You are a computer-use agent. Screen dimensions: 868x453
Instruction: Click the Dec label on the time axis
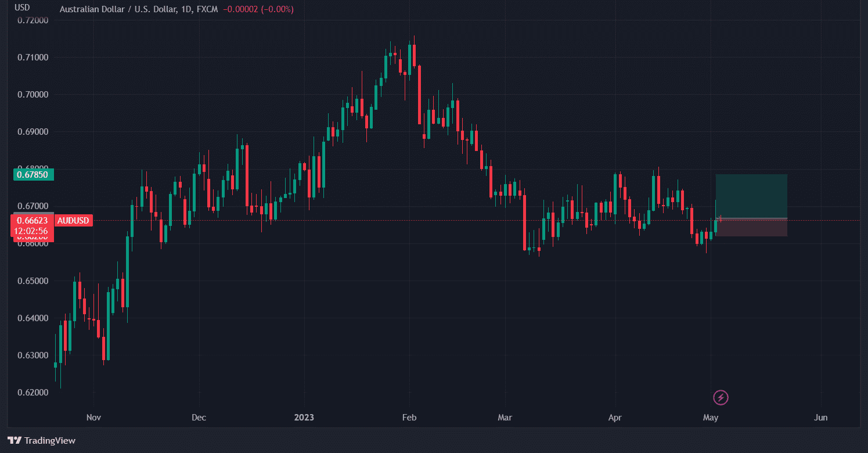(x=199, y=418)
